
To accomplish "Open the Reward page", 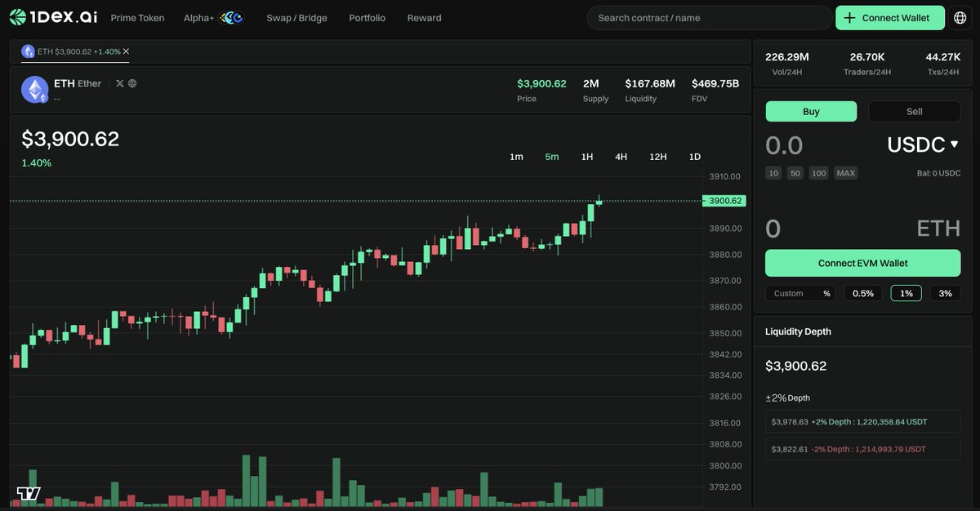I will pos(424,18).
